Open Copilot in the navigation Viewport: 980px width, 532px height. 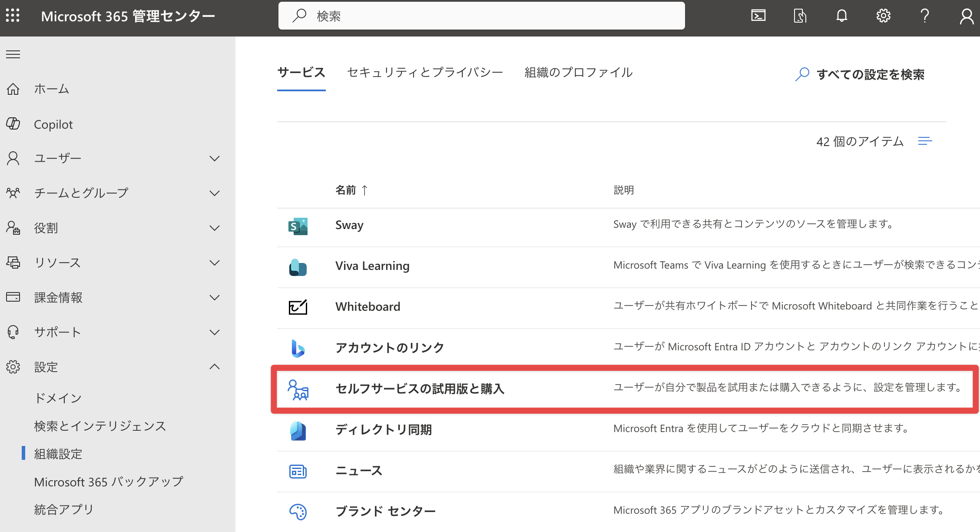click(53, 124)
